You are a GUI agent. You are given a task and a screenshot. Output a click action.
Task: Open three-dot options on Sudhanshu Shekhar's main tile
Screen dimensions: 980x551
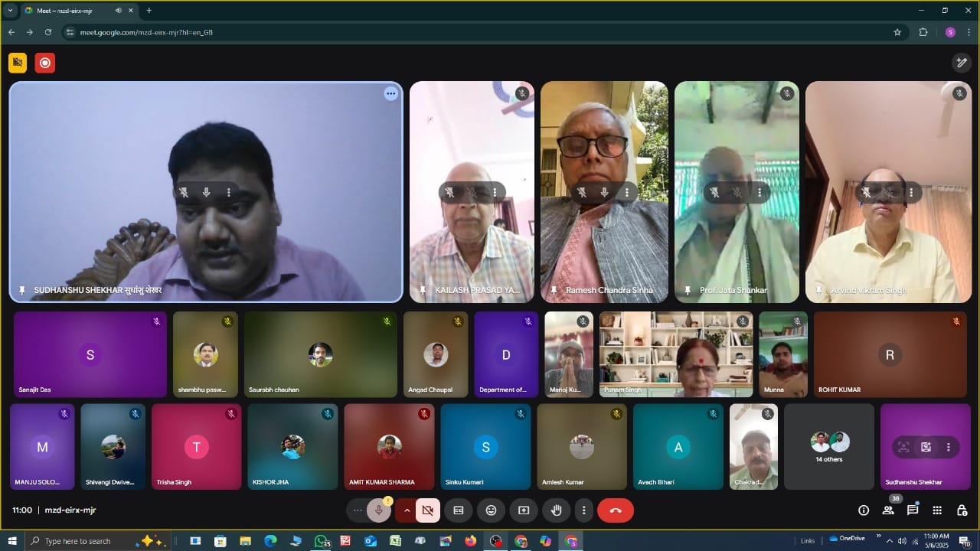390,94
